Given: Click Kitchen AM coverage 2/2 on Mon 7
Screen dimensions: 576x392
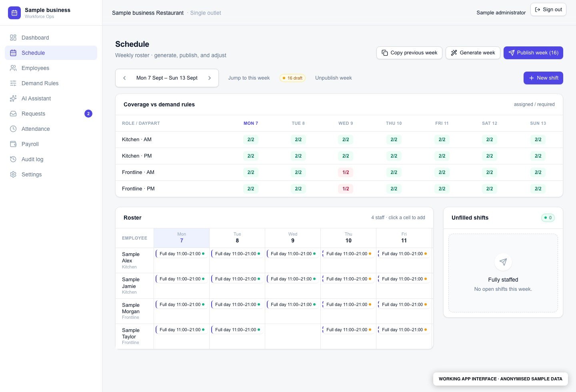Looking at the screenshot, I should (x=251, y=140).
